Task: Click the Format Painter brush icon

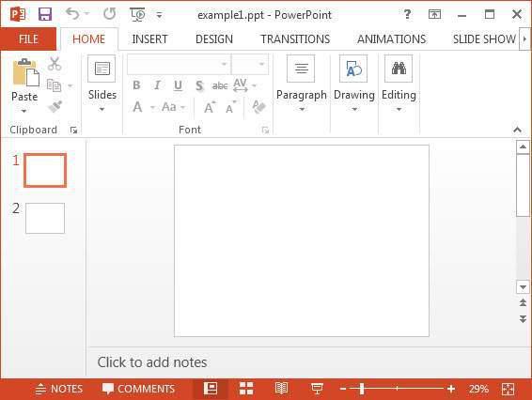Action: click(x=55, y=107)
